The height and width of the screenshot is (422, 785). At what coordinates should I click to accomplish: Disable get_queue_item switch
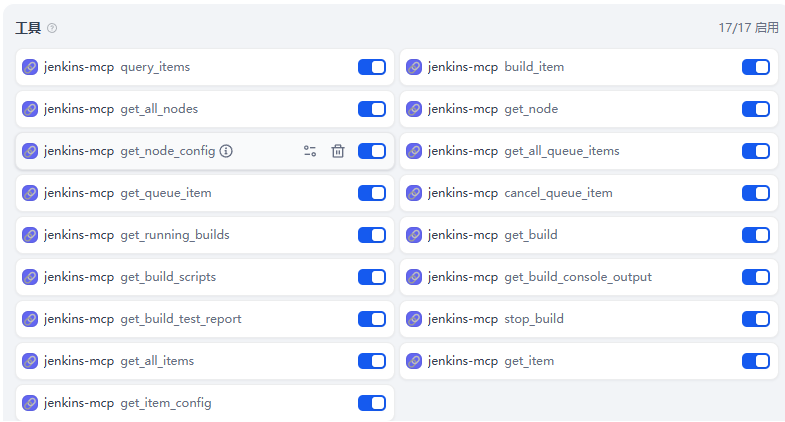(372, 193)
